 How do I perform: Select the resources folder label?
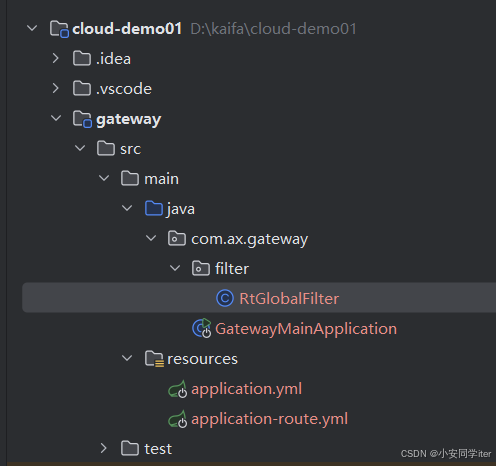tap(202, 359)
